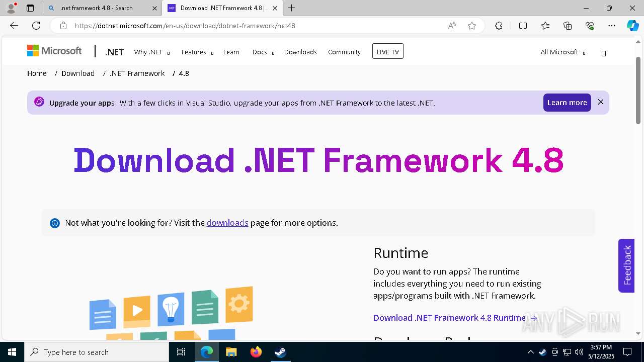Open the tab actions menu icon
This screenshot has width=644, height=362.
coord(30,8)
